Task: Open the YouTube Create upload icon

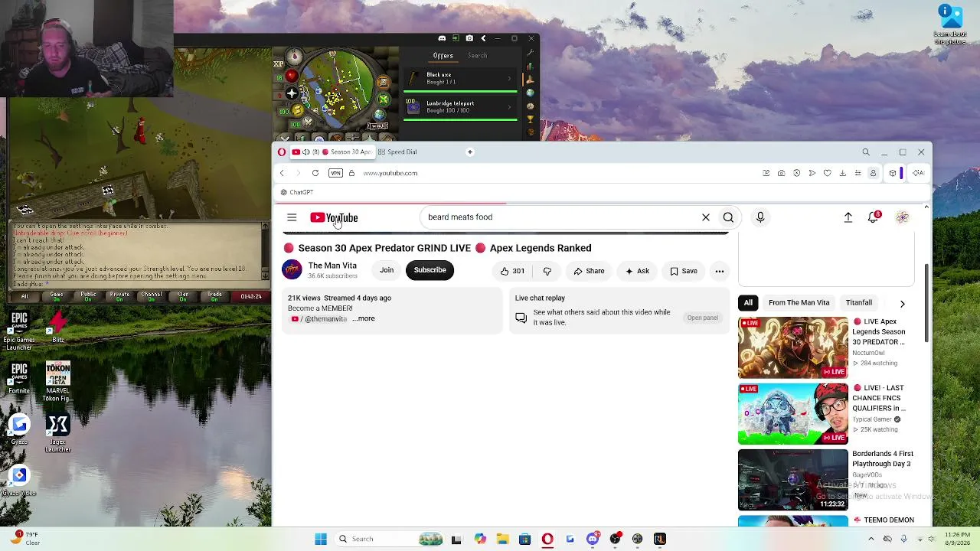Action: click(848, 217)
